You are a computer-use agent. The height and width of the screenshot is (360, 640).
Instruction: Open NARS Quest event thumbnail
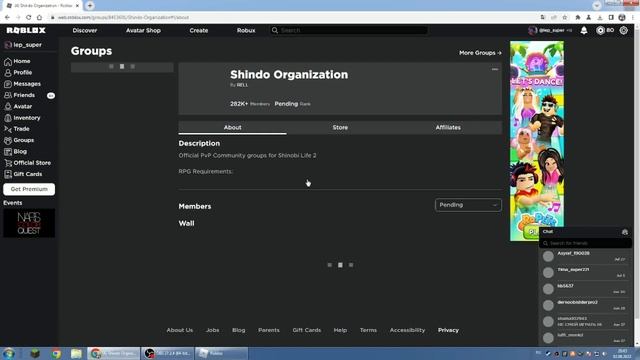[29, 223]
